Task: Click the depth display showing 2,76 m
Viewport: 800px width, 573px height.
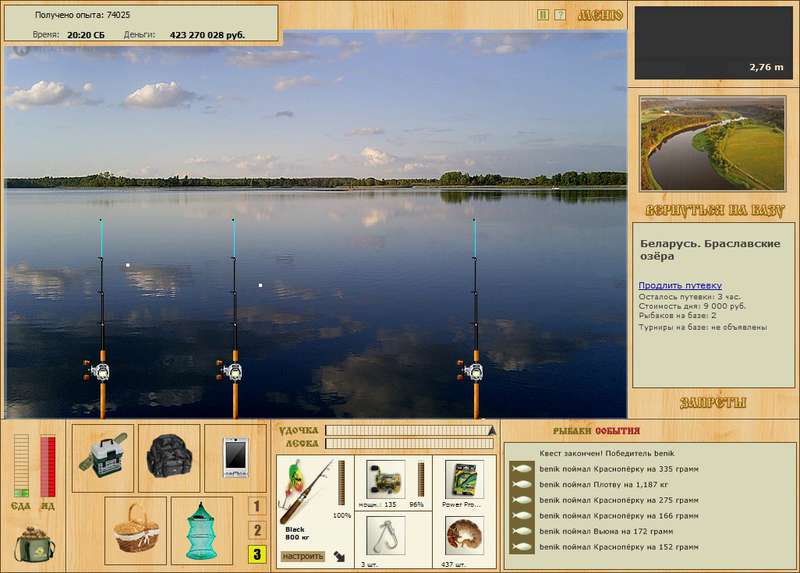Action: (x=713, y=43)
